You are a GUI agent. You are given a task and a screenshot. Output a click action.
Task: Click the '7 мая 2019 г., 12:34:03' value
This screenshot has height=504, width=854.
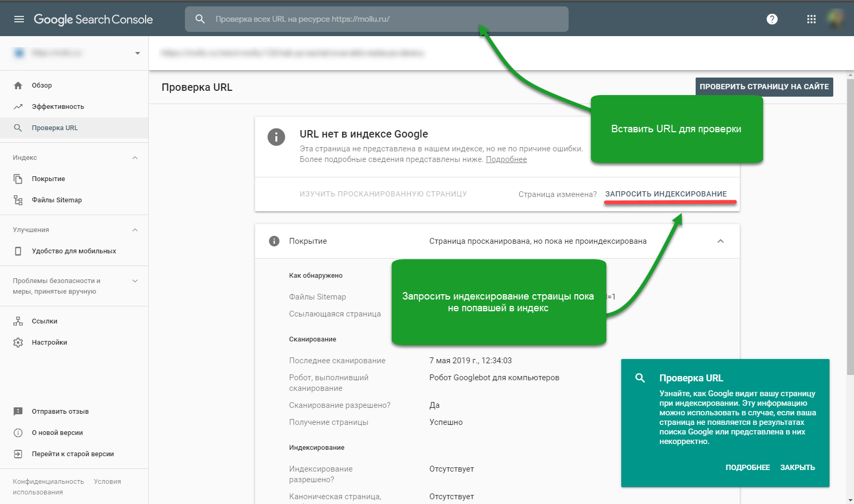coord(470,361)
